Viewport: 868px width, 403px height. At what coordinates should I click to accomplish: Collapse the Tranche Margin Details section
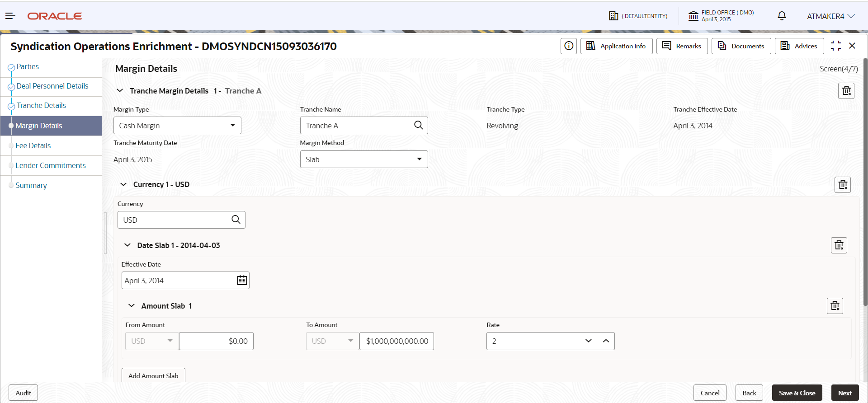(120, 90)
